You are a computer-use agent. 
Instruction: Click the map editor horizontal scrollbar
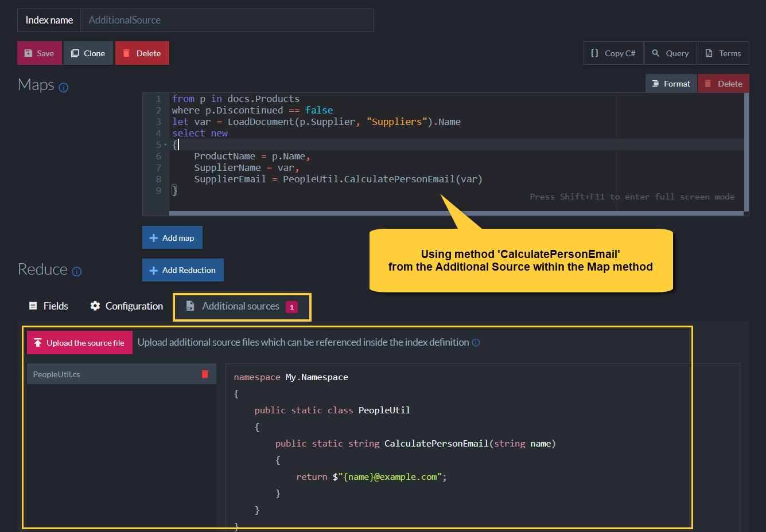[456, 213]
